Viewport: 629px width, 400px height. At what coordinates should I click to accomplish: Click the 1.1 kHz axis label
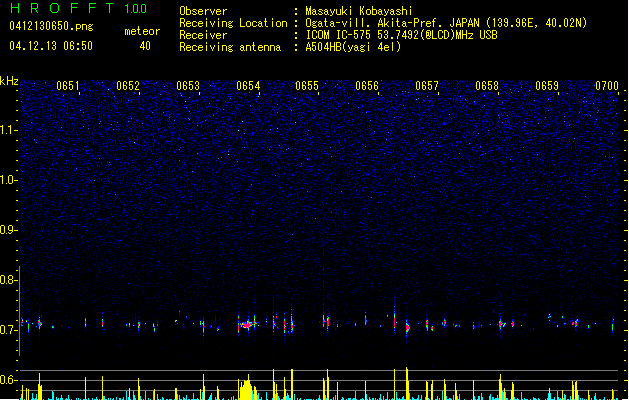[8, 130]
